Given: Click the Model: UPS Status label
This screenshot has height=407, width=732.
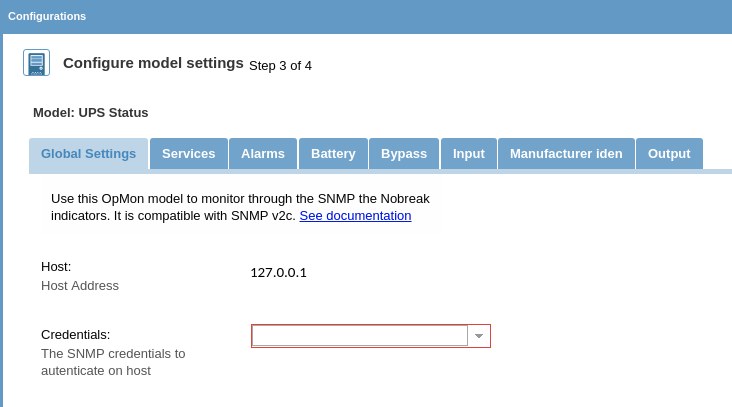Looking at the screenshot, I should pyautogui.click(x=90, y=113).
